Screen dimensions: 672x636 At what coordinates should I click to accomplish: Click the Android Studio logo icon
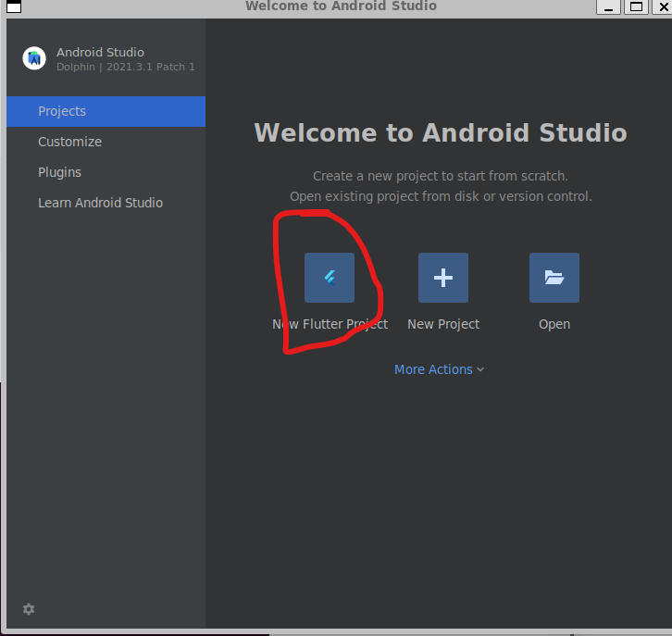pos(34,58)
